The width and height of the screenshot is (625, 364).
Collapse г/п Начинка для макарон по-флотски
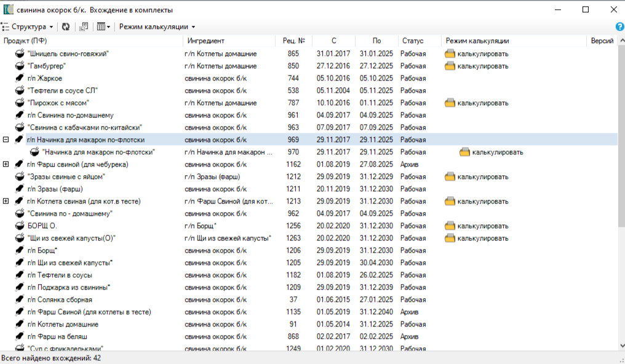point(6,140)
